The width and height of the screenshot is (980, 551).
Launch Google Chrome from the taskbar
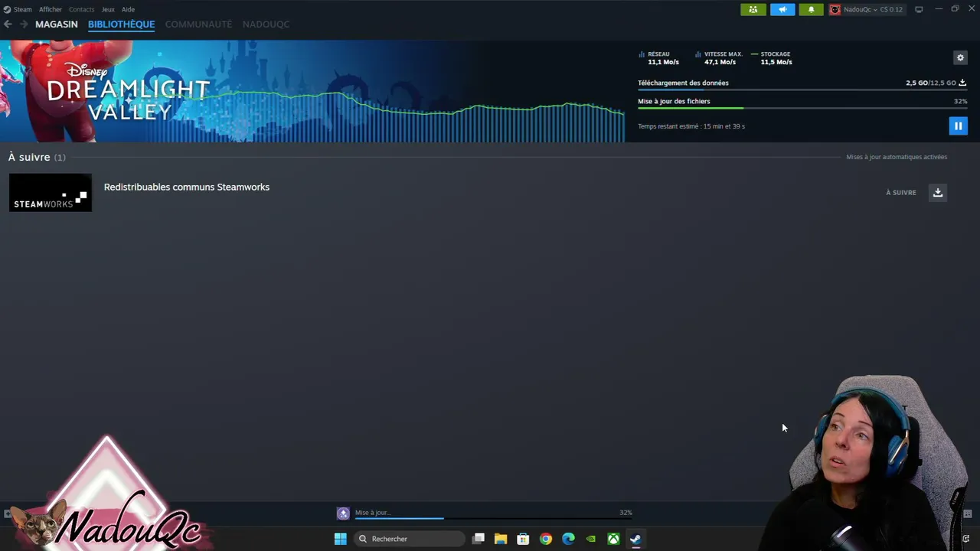point(546,539)
